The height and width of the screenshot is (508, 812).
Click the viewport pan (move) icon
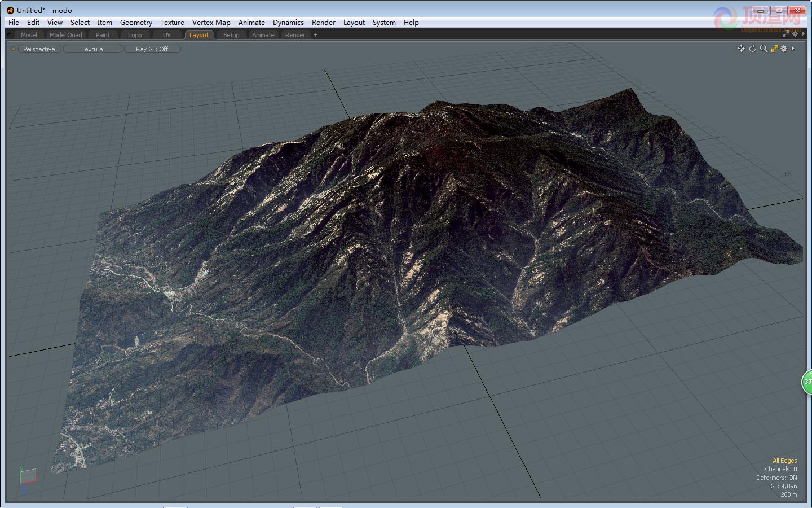[741, 49]
